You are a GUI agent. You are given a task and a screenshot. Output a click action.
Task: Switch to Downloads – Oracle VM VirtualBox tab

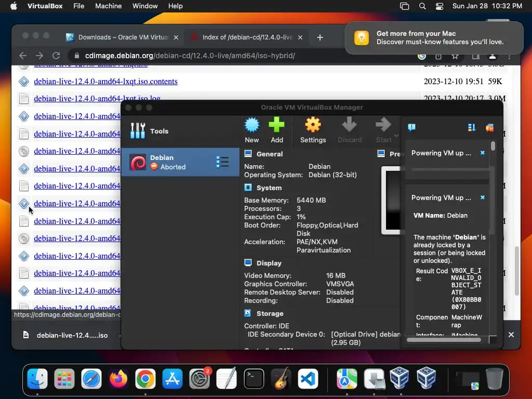coord(123,37)
